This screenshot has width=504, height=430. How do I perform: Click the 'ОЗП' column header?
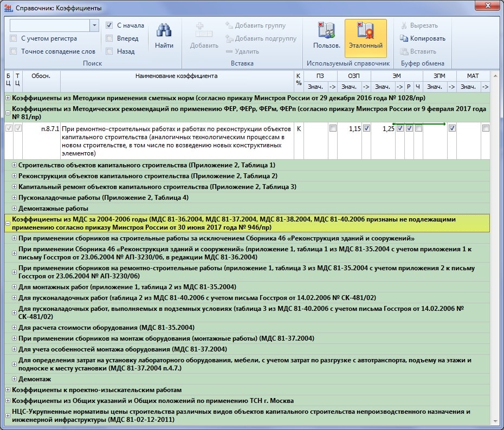pyautogui.click(x=354, y=76)
